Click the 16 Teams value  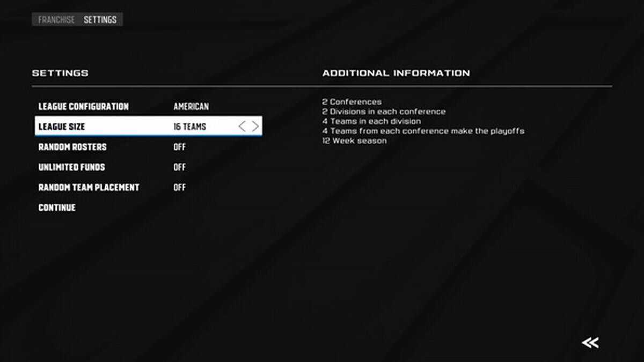190,127
